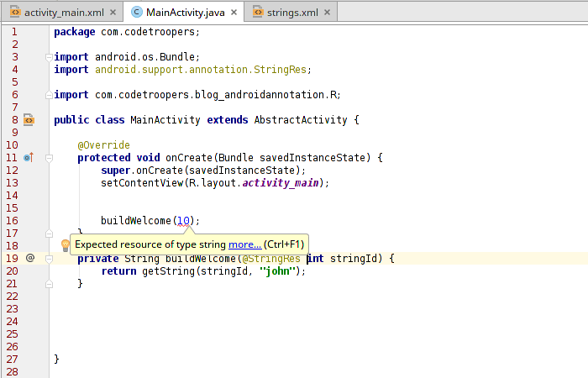Open the strings.xml editor tab

coord(286,13)
